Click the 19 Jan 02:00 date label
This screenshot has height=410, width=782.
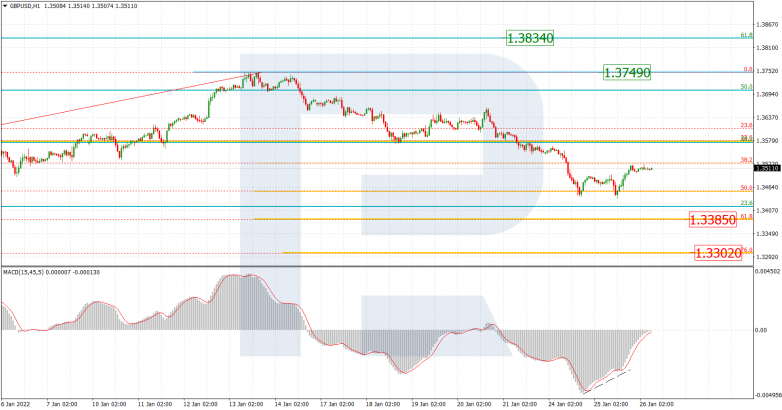click(x=430, y=404)
